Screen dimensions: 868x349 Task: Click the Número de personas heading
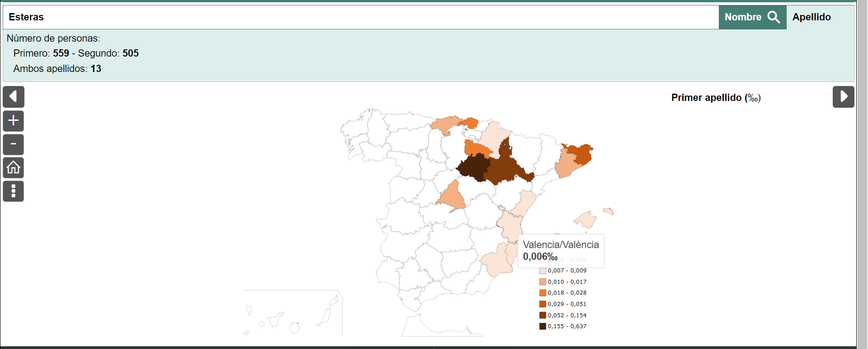pyautogui.click(x=53, y=38)
